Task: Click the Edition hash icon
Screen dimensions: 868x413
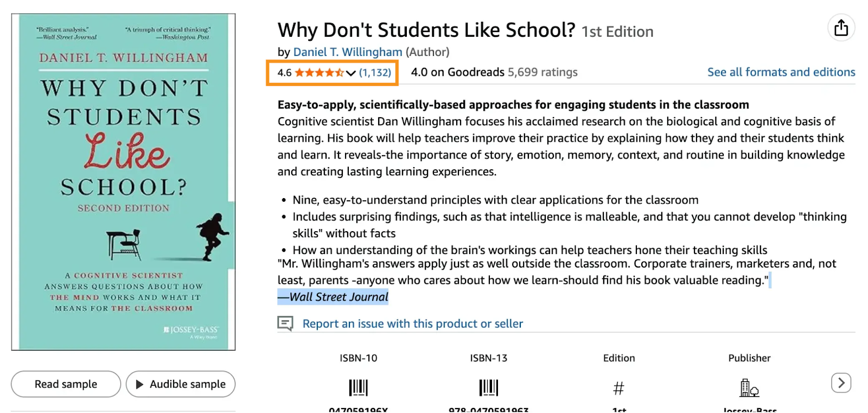Action: [618, 388]
